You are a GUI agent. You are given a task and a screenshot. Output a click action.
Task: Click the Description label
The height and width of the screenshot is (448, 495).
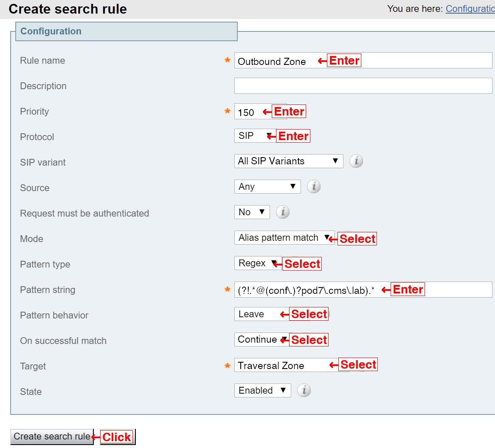click(43, 86)
